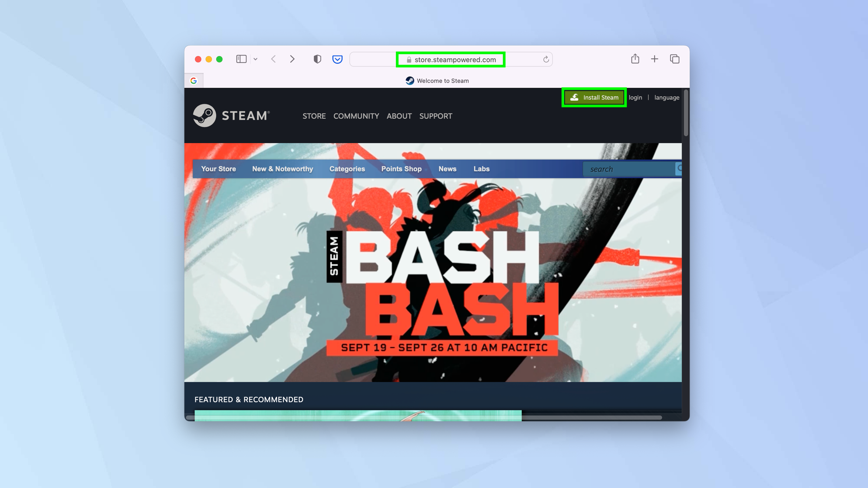Toggle the Safari sidebar icon
This screenshot has height=488, width=868.
click(241, 59)
